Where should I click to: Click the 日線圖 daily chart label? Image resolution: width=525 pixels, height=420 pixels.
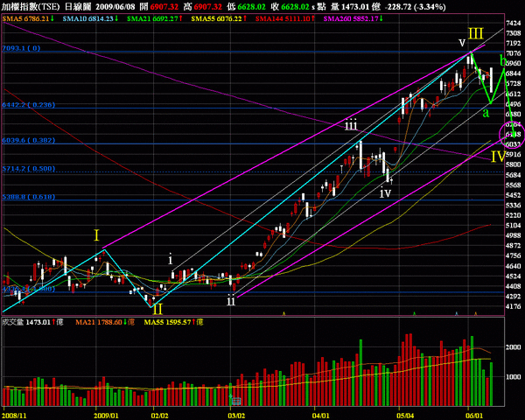77,6
